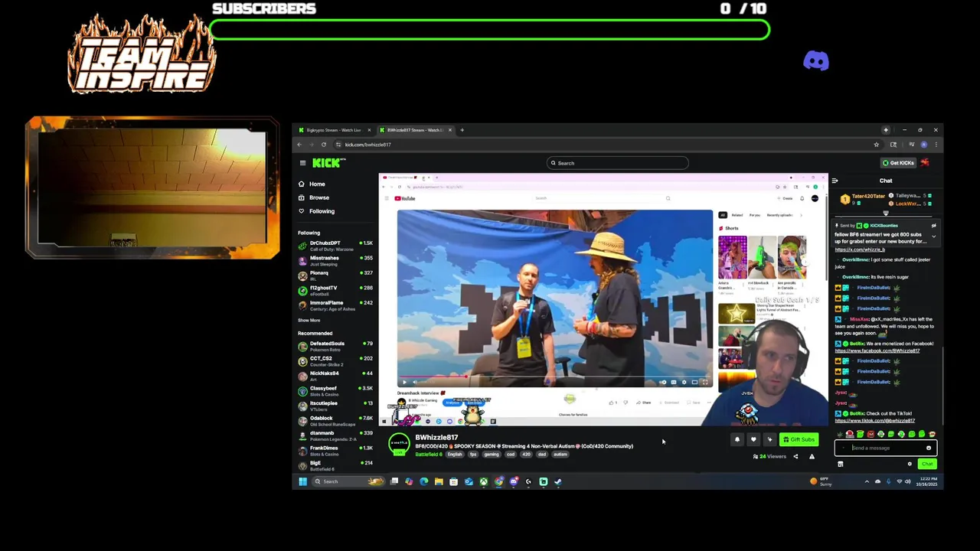
Task: Switch to the Bigkrypto Stream browser tab
Action: pos(333,130)
